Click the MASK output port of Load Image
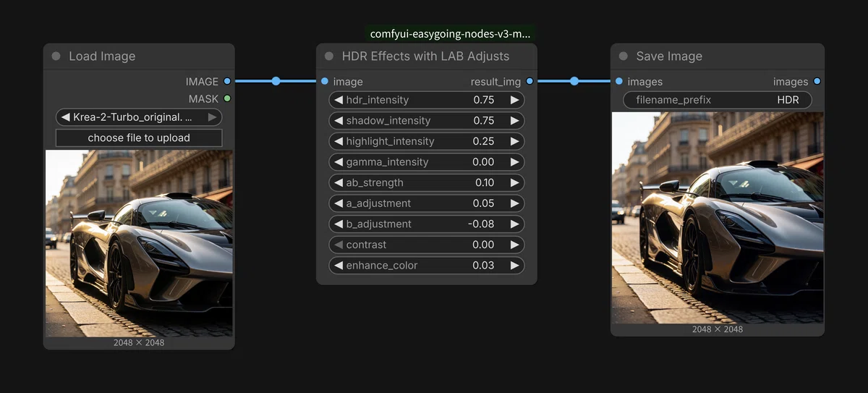Viewport: 868px width, 393px height. (x=227, y=98)
